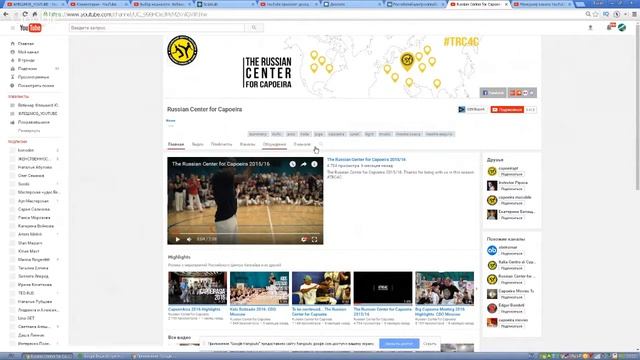This screenshot has height=360, width=640.
Task: Click the share arrow on the player
Action: [x=304, y=164]
